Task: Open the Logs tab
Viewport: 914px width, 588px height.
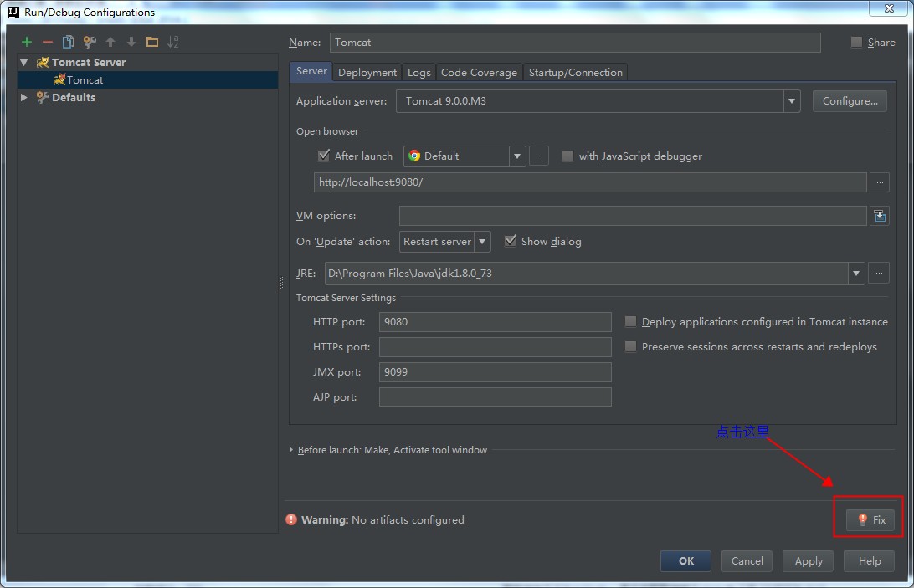Action: tap(419, 72)
